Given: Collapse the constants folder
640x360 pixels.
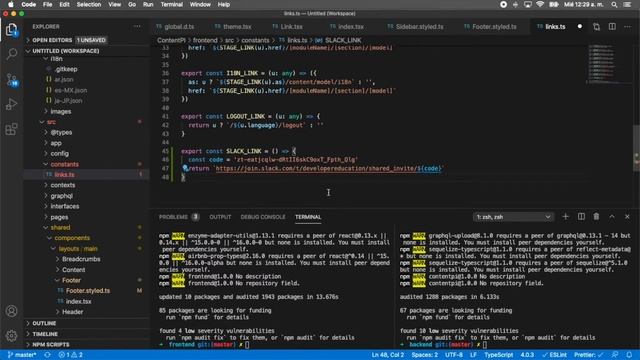Looking at the screenshot, I should (x=87, y=164).
